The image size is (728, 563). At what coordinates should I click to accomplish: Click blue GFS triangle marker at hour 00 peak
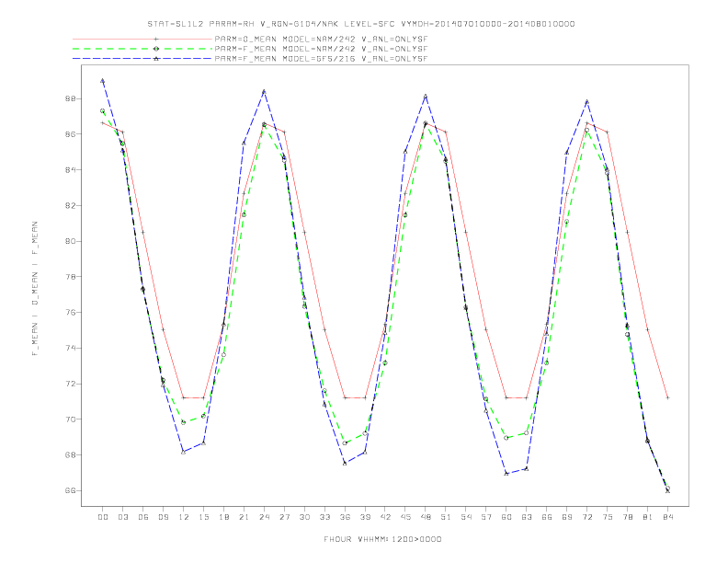click(x=103, y=81)
